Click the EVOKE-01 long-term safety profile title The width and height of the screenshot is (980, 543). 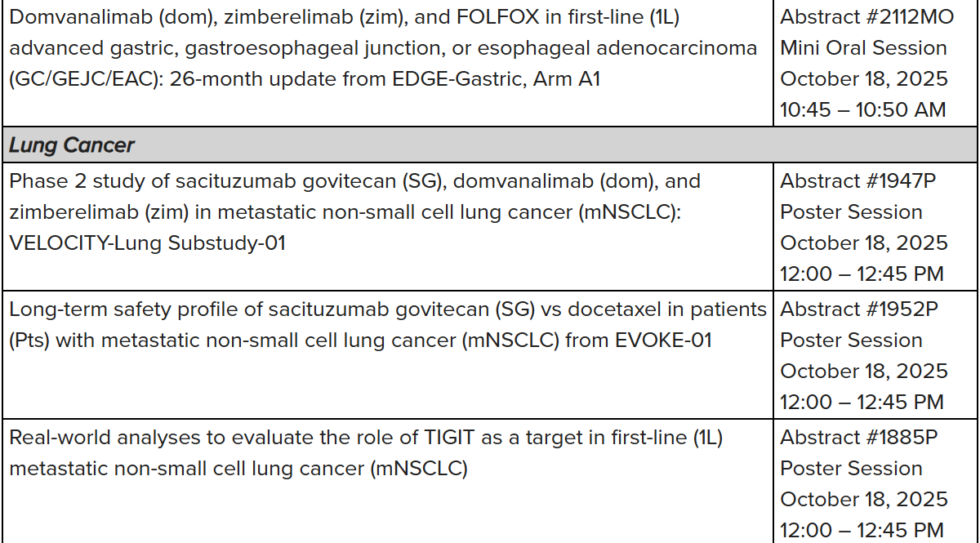pos(388,324)
